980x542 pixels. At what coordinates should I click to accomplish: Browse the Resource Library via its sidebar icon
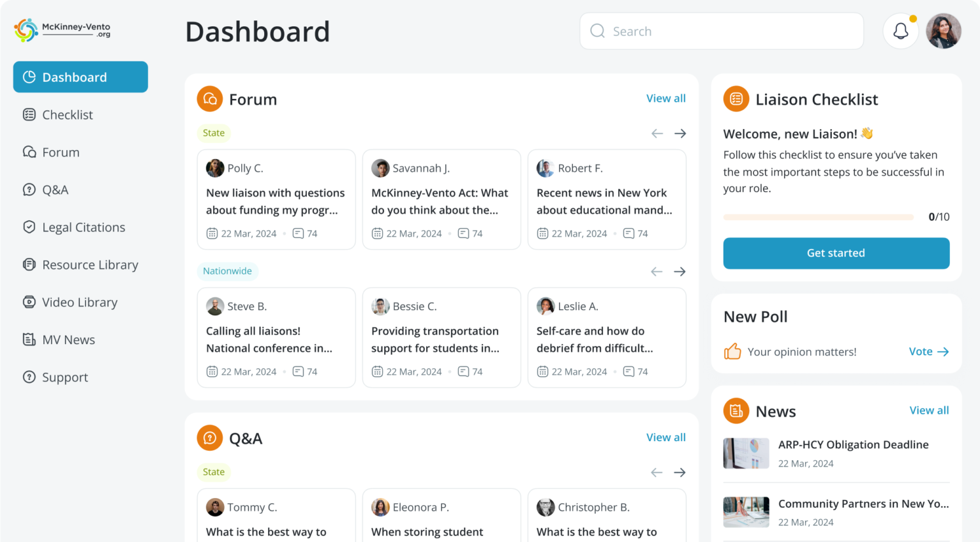click(29, 264)
